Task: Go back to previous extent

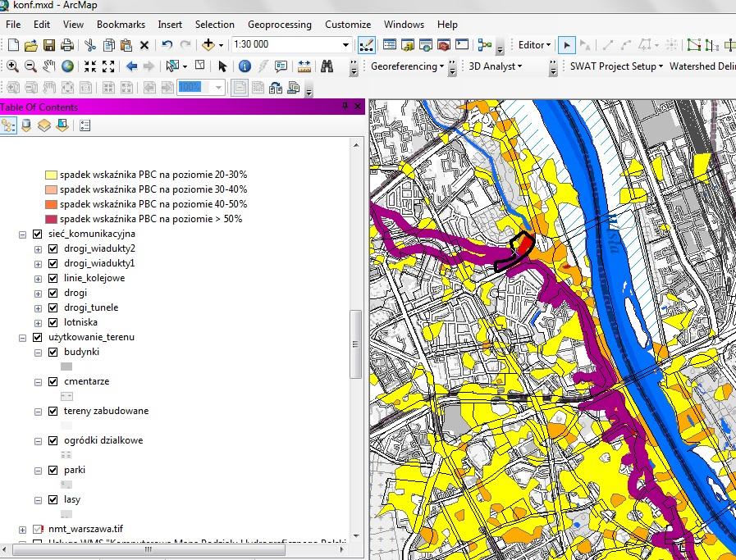Action: (x=131, y=66)
